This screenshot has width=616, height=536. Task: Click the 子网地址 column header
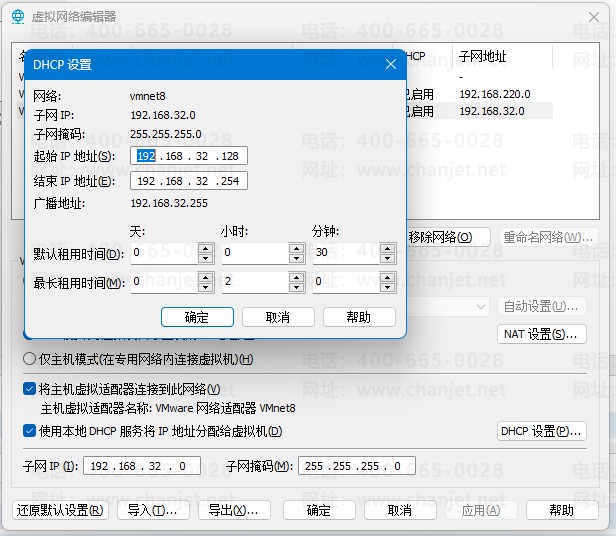(502, 57)
